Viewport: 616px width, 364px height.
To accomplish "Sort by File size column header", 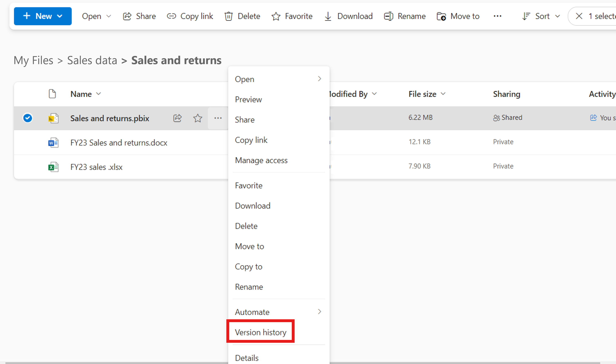I will 422,94.
